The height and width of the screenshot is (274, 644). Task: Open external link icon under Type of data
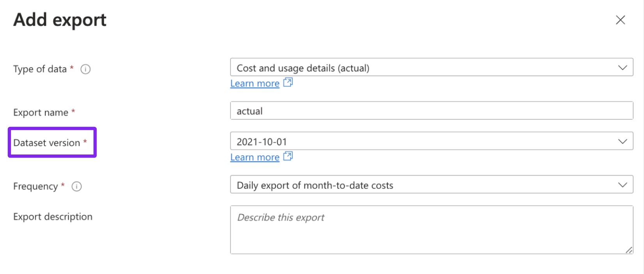coord(288,83)
